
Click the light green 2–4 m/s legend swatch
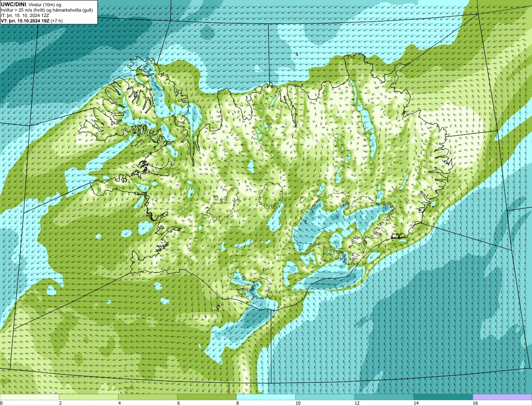tap(89, 397)
